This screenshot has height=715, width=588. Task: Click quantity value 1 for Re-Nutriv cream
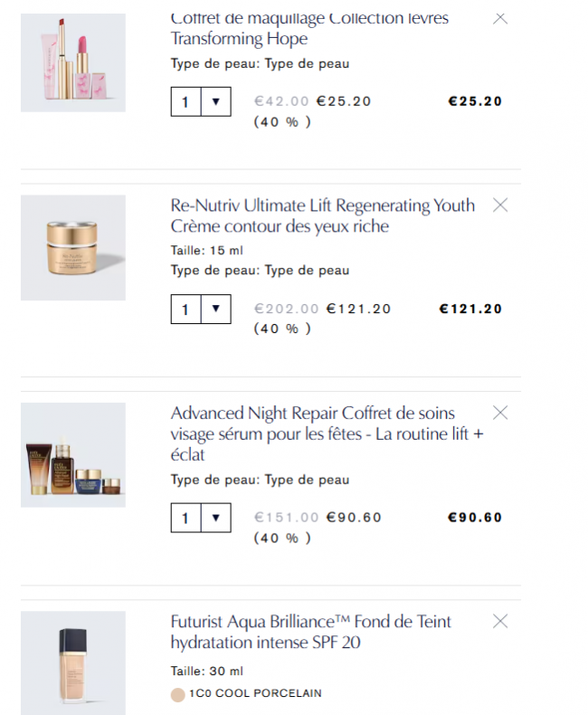[x=185, y=310]
